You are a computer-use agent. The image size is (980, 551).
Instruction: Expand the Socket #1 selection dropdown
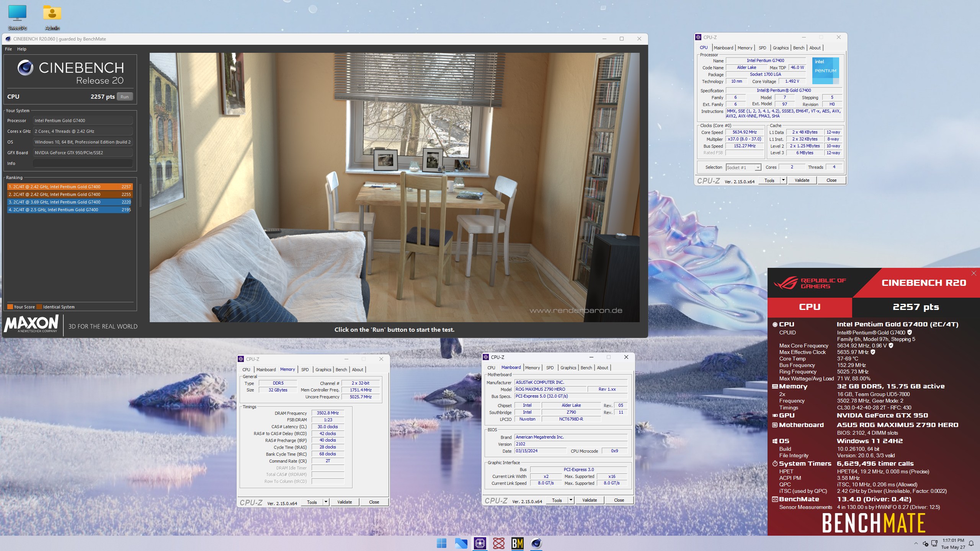[758, 168]
